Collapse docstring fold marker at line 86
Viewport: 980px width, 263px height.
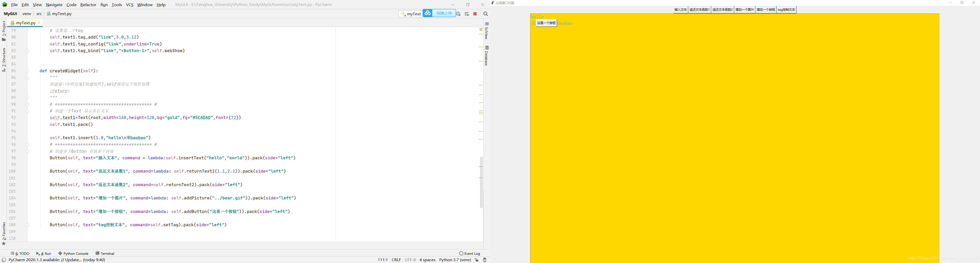click(x=27, y=78)
